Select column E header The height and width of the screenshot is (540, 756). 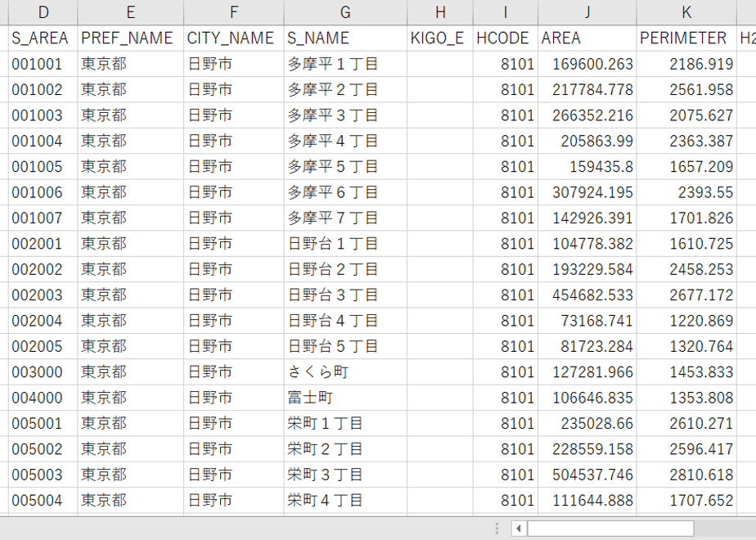[131, 12]
